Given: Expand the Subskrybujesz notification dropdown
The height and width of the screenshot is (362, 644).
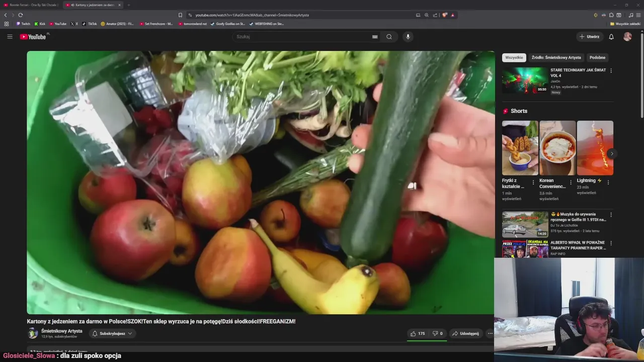Looking at the screenshot, I should tap(113, 333).
